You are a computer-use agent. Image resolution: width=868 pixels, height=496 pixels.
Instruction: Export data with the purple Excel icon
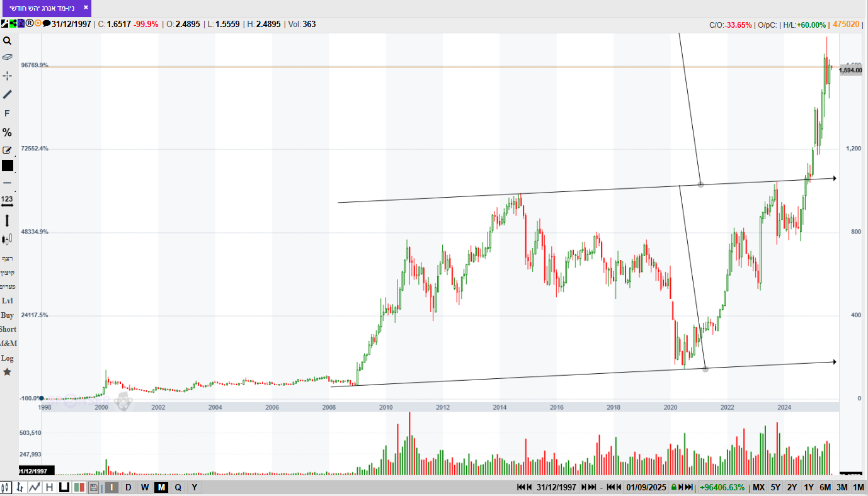tap(21, 24)
